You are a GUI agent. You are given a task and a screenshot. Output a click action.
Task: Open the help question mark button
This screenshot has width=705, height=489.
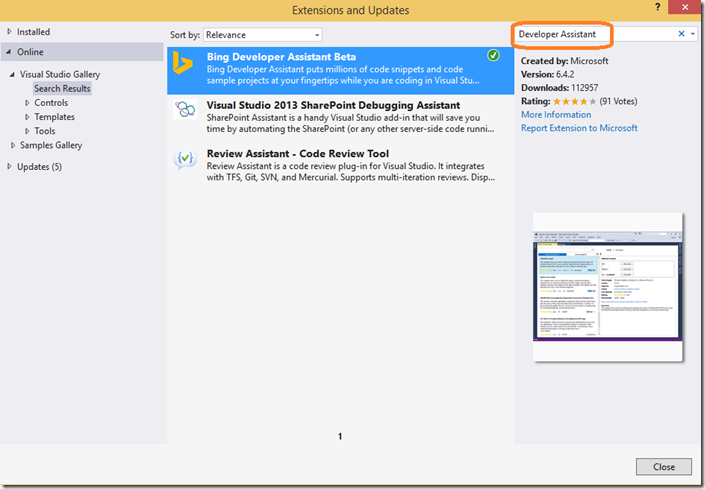657,8
